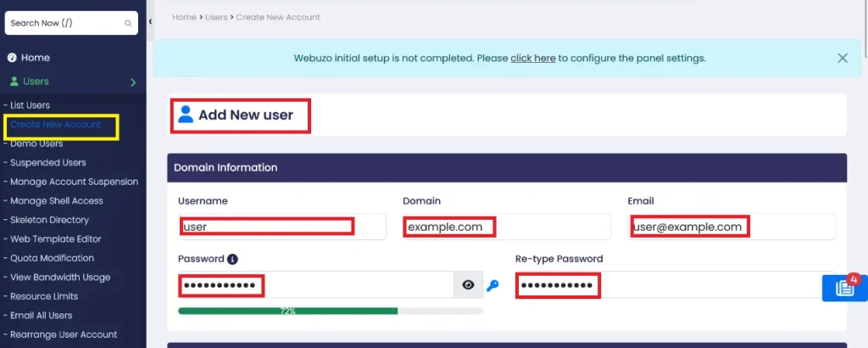Click the Home dashboard icon in sidebar
Viewport: 868px width, 348px height.
13,58
